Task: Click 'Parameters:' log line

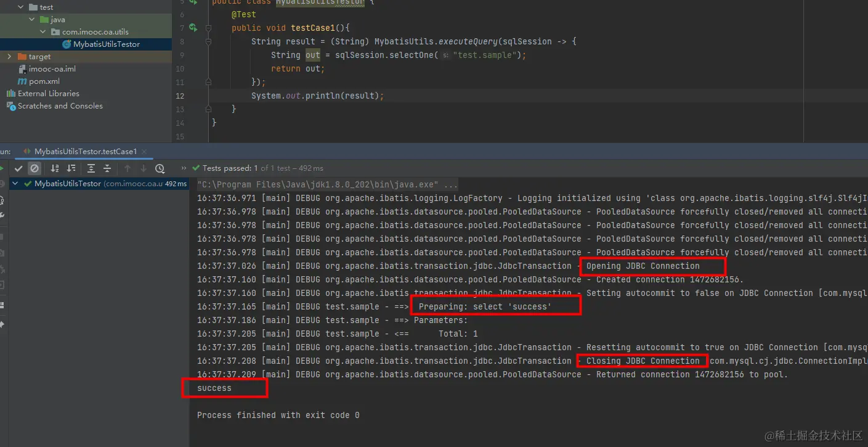Action: pyautogui.click(x=333, y=321)
